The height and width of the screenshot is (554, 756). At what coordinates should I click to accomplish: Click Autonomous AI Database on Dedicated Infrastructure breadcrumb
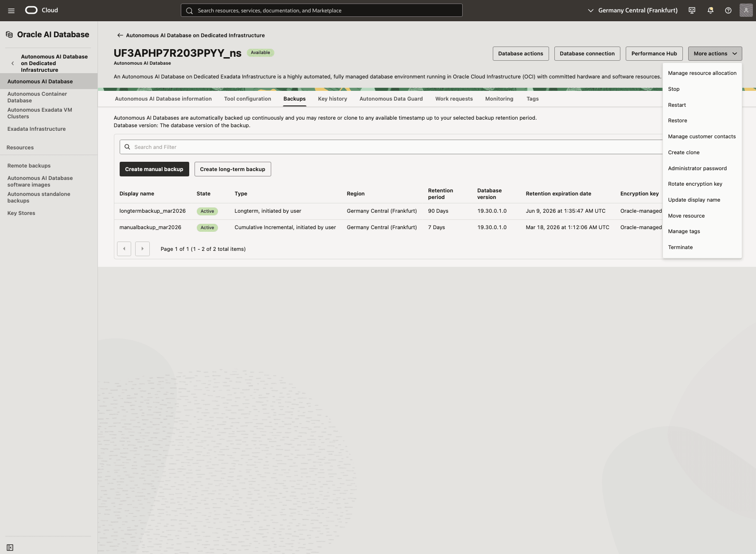[x=195, y=35]
